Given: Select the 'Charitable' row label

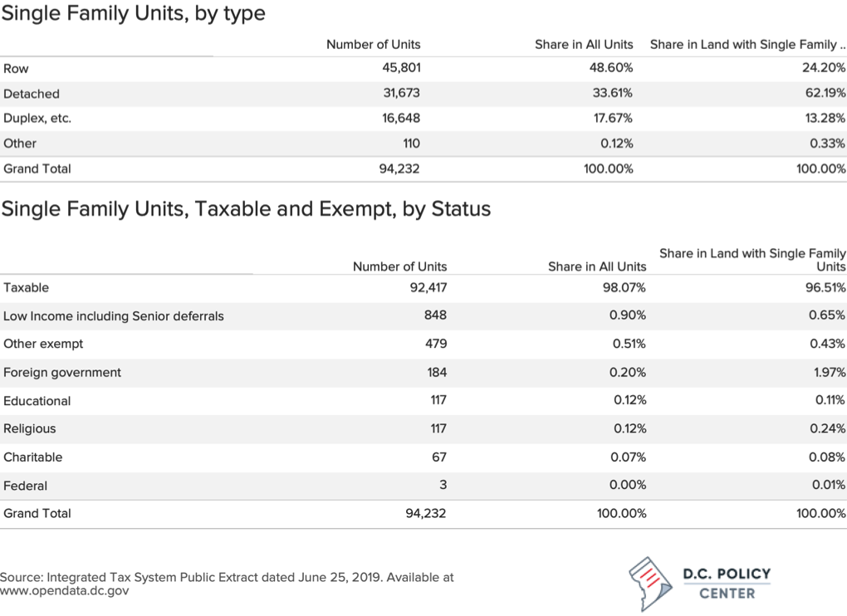Looking at the screenshot, I should pos(33,457).
